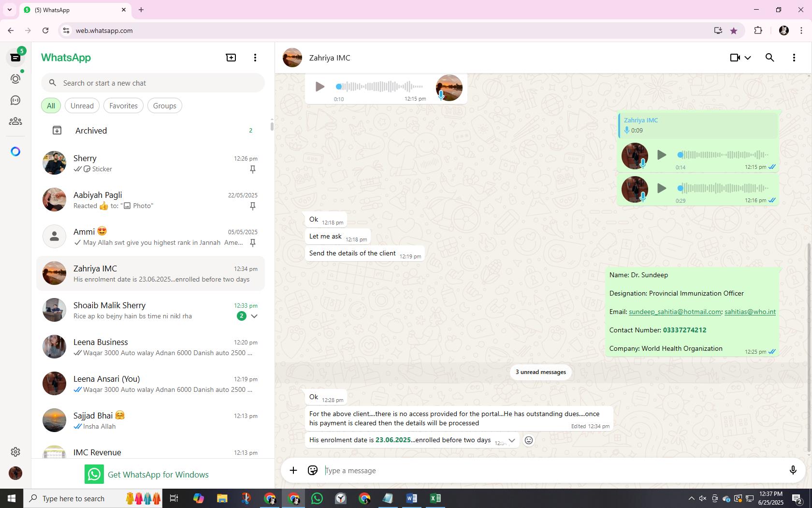The image size is (812, 508).
Task: Record a voice message with microphone
Action: click(793, 470)
